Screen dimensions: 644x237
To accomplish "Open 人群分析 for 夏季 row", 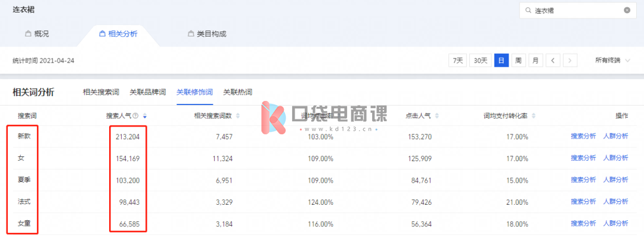I will (x=615, y=180).
